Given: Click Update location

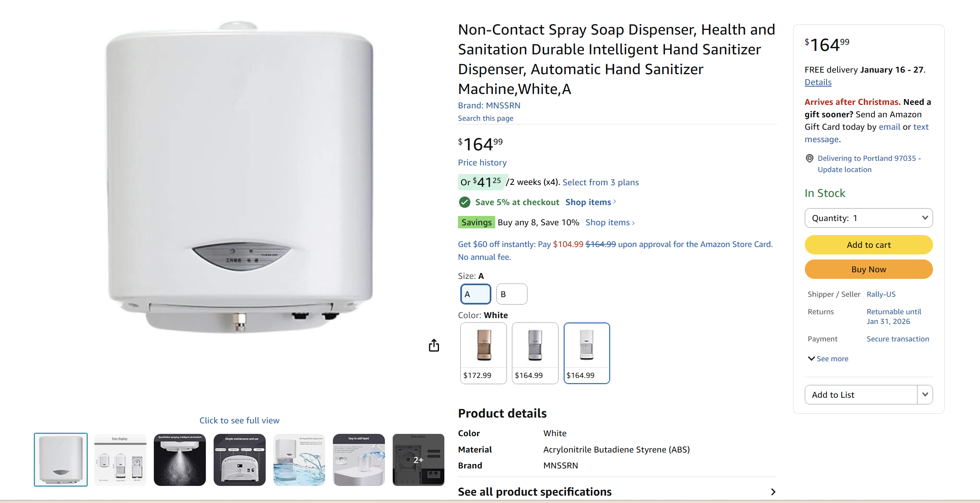Looking at the screenshot, I should (844, 169).
